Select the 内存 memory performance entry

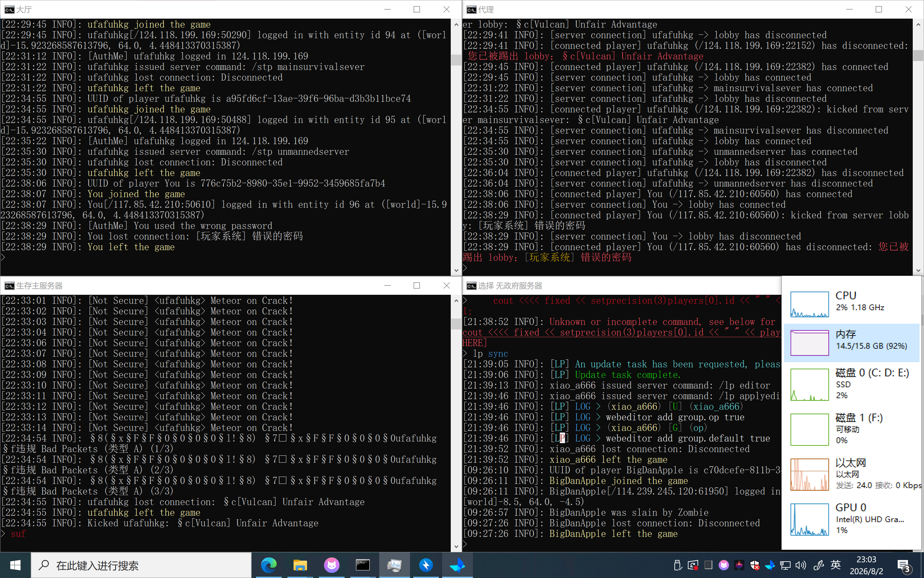[x=851, y=343]
